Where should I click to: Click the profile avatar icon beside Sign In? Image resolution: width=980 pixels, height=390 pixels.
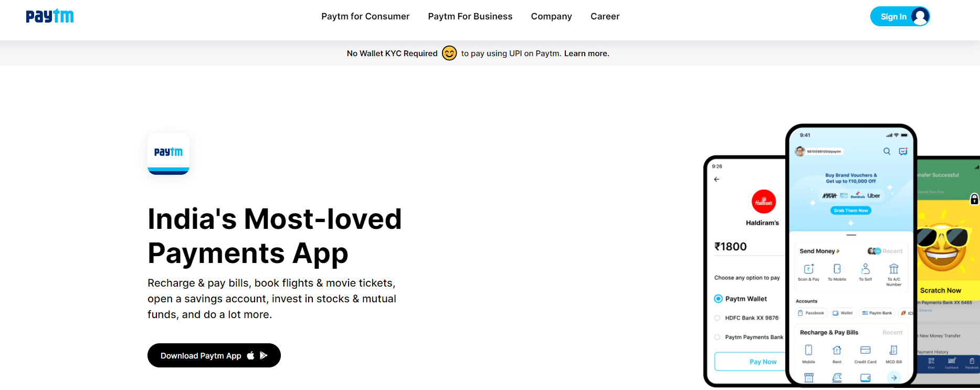click(x=920, y=16)
